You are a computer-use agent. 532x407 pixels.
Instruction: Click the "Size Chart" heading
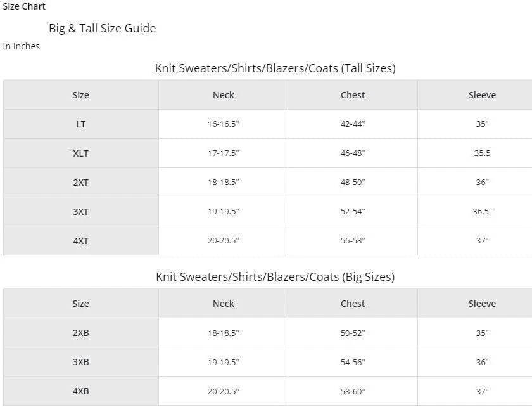(x=24, y=6)
